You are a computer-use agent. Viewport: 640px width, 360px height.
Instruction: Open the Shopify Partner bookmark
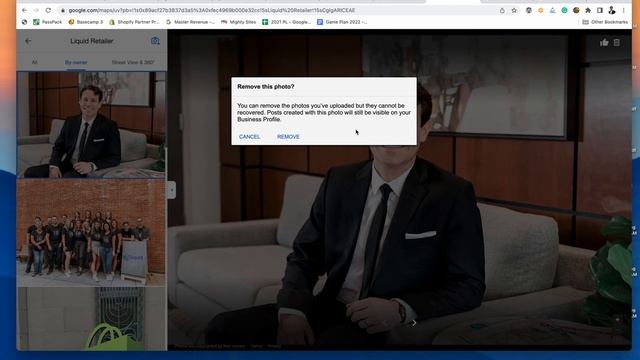point(134,22)
